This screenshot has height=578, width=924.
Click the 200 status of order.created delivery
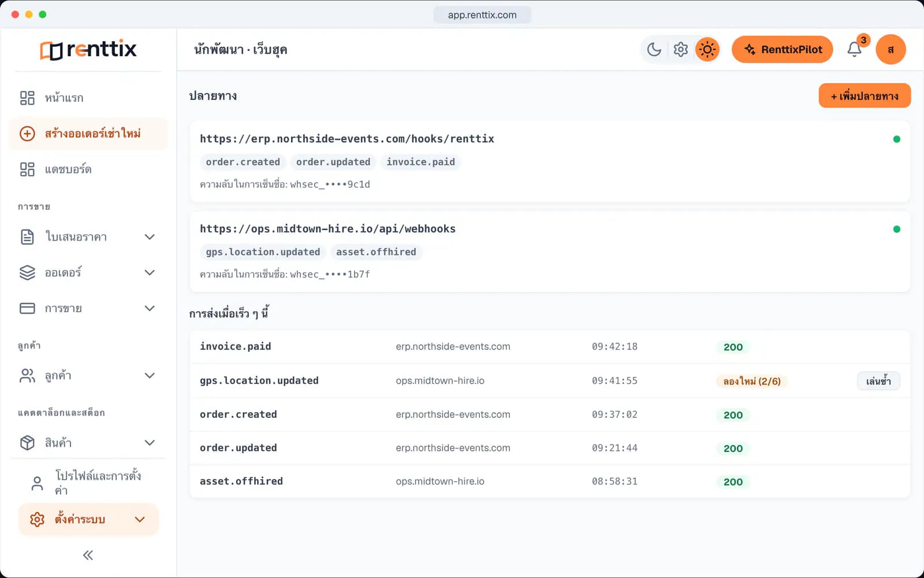tap(733, 415)
